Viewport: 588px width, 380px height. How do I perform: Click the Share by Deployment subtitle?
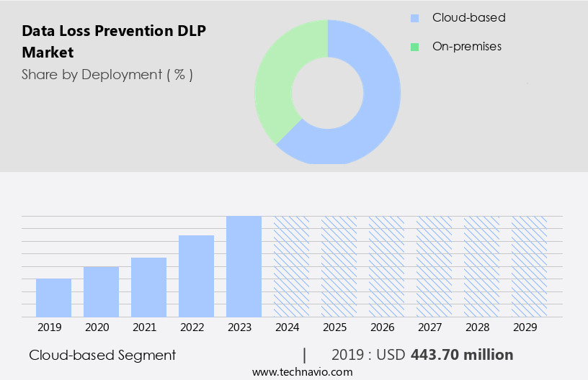(107, 74)
